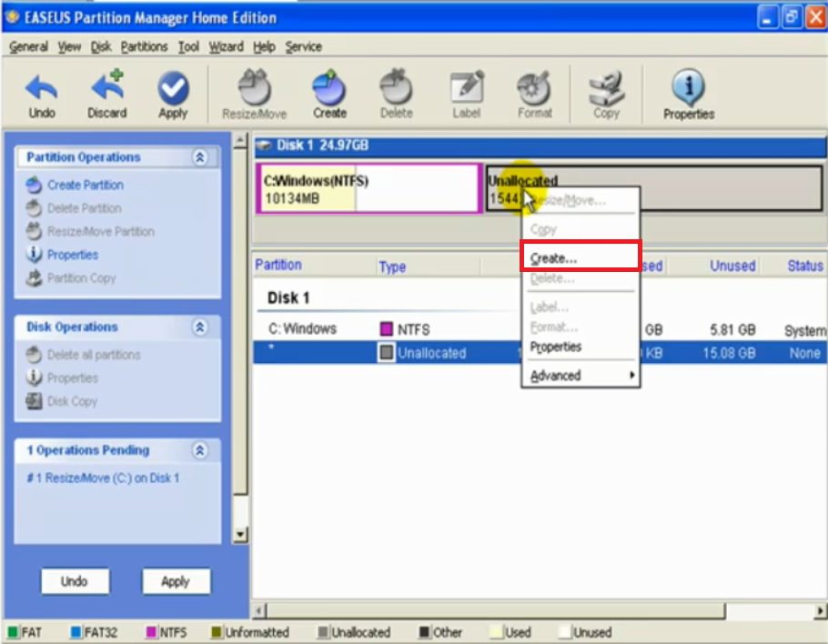828x644 pixels.
Task: Select the Unallocated space block on disk map
Action: [x=653, y=188]
